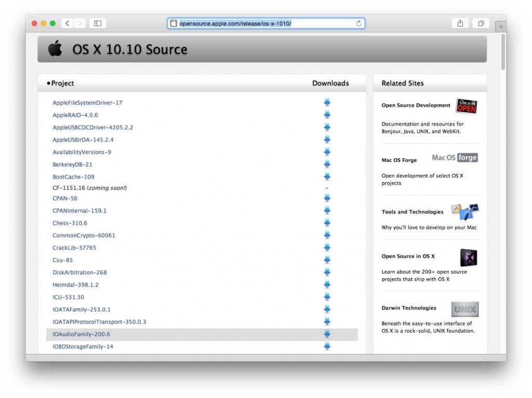Reload the page using the refresh icon
This screenshot has height=398, width=532.
point(358,23)
